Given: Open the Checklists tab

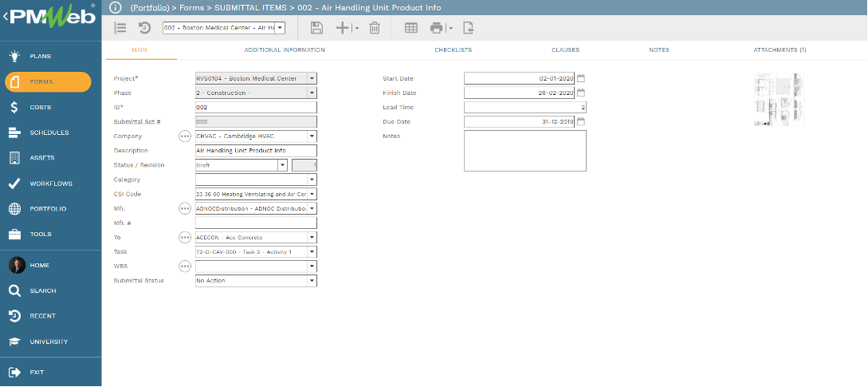Looking at the screenshot, I should [x=454, y=50].
